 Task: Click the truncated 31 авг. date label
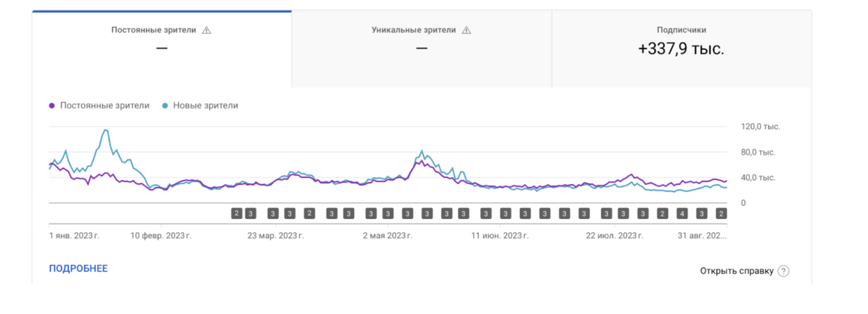(x=702, y=235)
